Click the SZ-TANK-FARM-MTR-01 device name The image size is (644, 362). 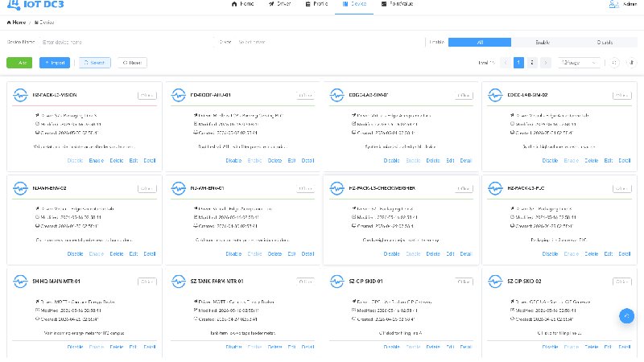pyautogui.click(x=217, y=281)
